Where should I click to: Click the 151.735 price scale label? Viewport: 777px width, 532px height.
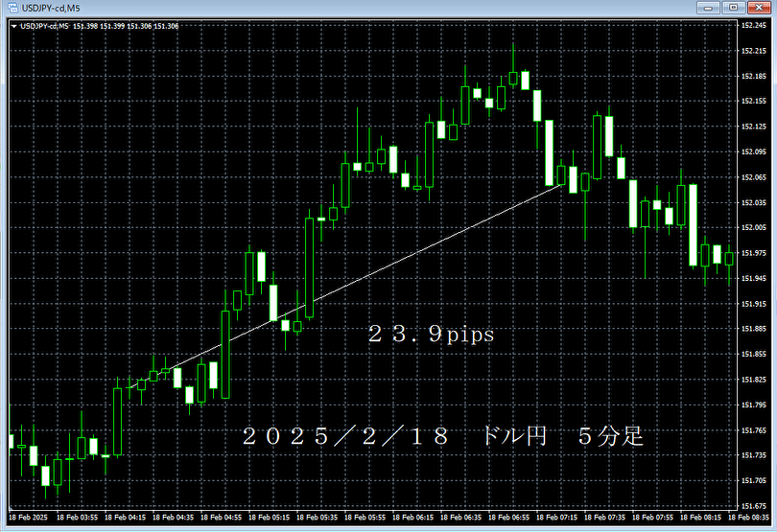[753, 454]
